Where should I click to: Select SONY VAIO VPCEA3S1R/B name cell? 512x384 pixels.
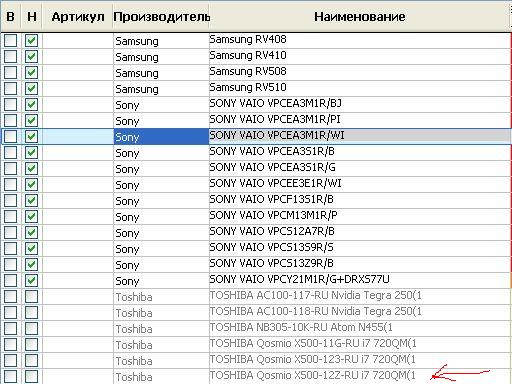(x=360, y=153)
